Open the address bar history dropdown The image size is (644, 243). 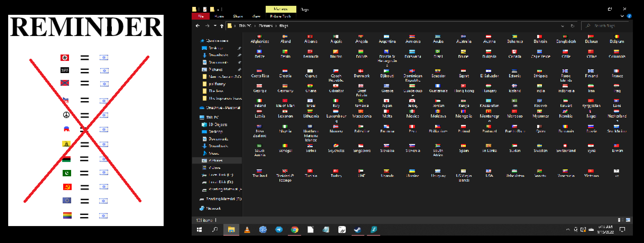562,26
